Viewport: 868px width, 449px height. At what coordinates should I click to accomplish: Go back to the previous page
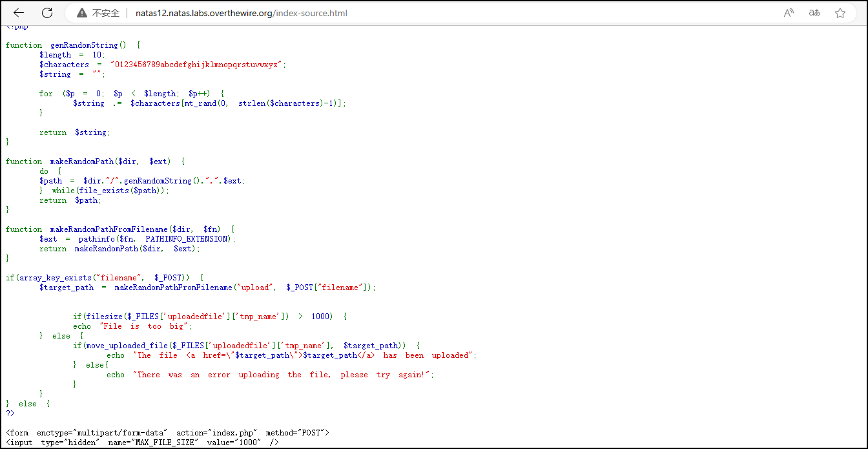pyautogui.click(x=19, y=13)
